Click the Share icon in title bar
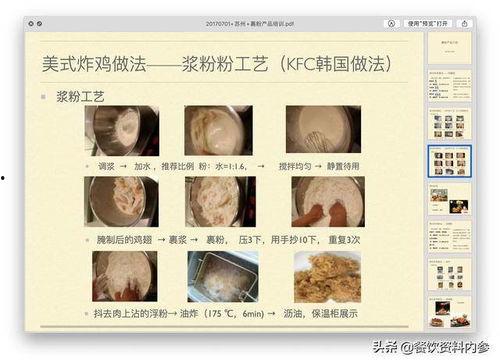The width and height of the screenshot is (500, 364). click(x=465, y=24)
